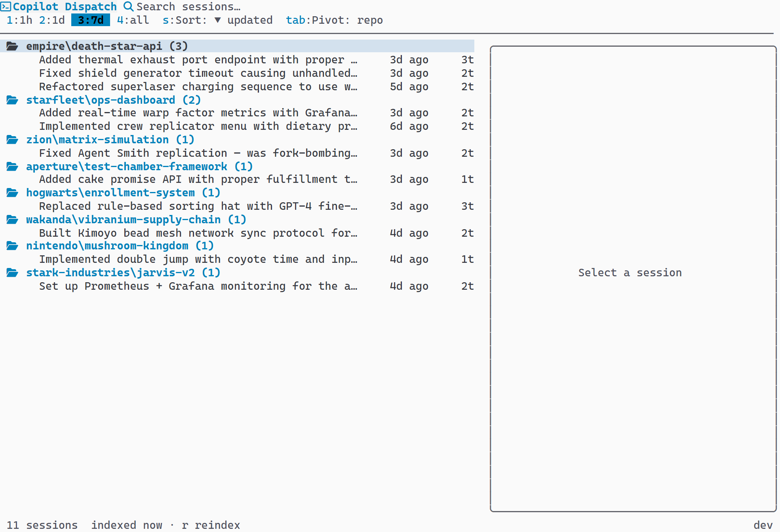Open the Sort dropdown showing updated
Screen dimensions: 780x532
tap(217, 20)
